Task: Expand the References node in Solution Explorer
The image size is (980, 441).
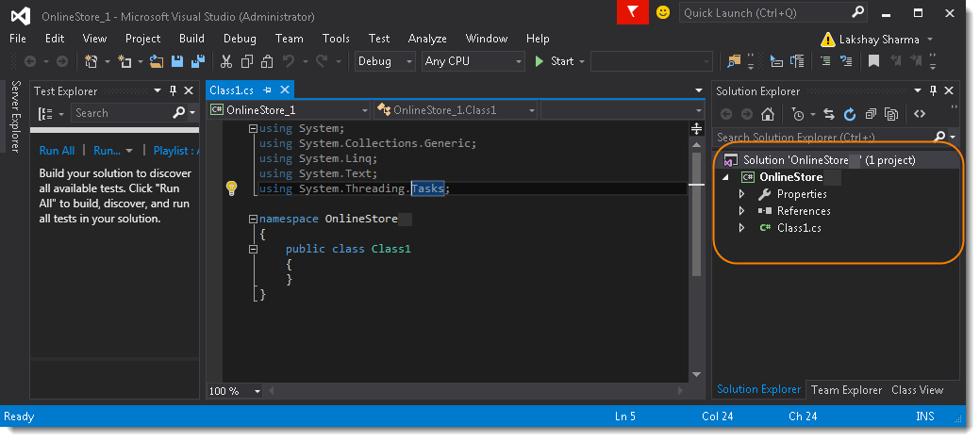Action: pos(742,211)
